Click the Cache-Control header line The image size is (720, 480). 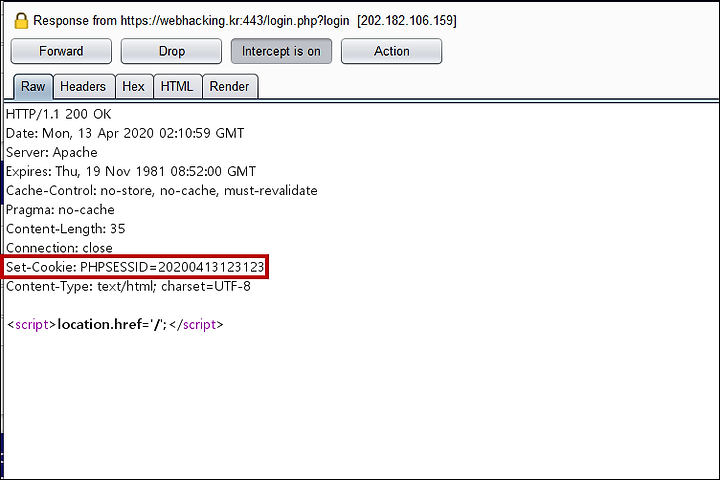click(162, 191)
